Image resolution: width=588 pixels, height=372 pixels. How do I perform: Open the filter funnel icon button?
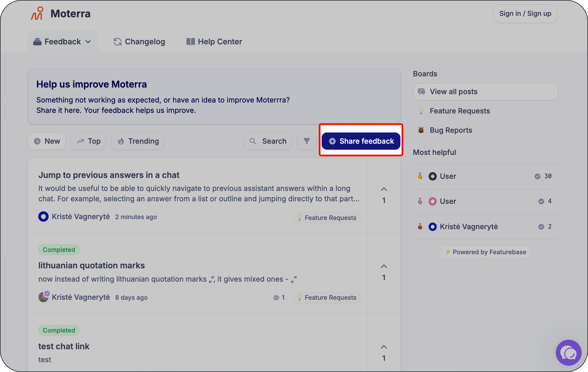[307, 141]
